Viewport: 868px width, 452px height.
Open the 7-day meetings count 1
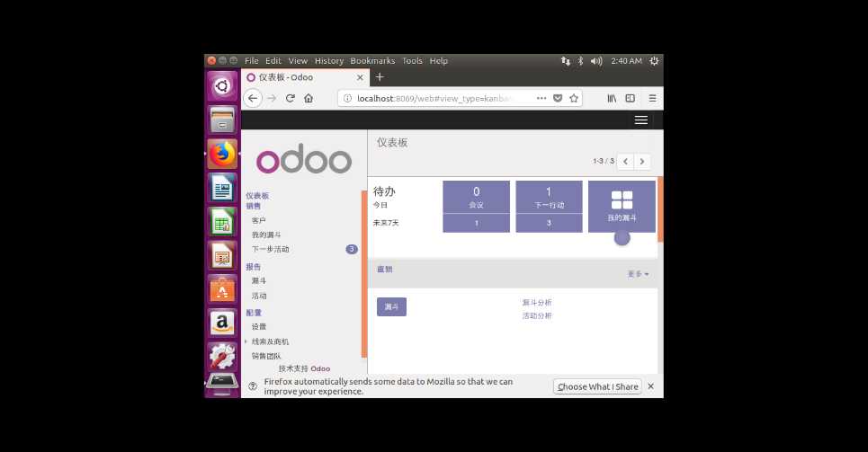click(x=476, y=223)
